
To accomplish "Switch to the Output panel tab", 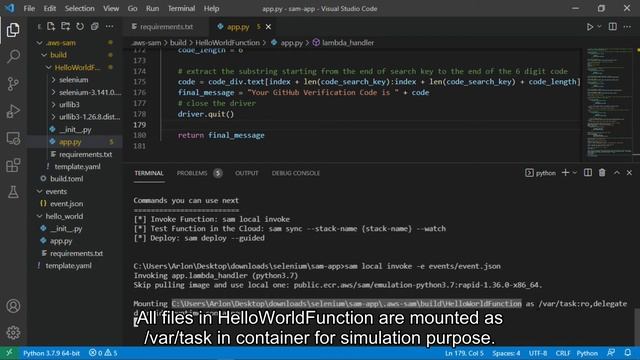I will [247, 173].
